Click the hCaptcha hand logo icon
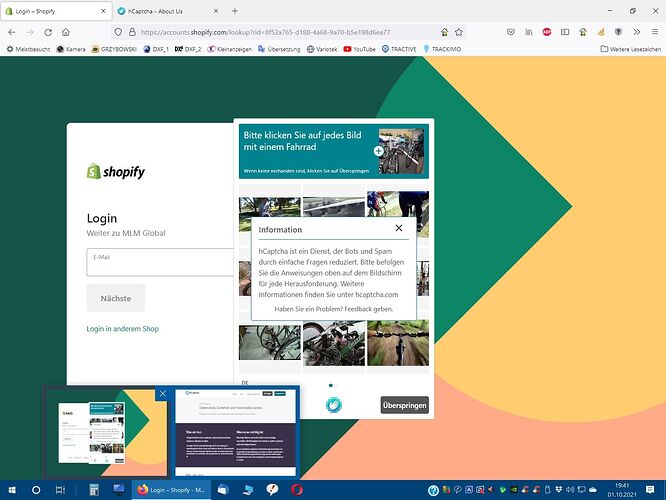The height and width of the screenshot is (500, 666). click(x=333, y=405)
